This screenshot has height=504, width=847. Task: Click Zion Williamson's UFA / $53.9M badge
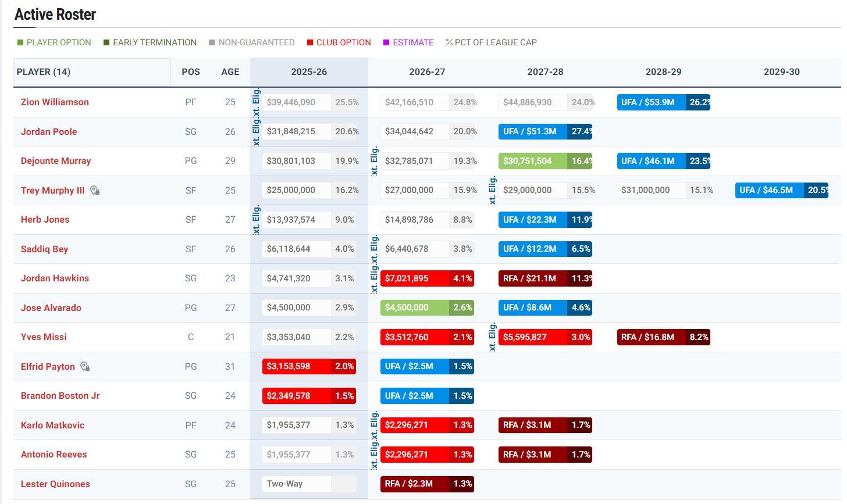pos(650,102)
